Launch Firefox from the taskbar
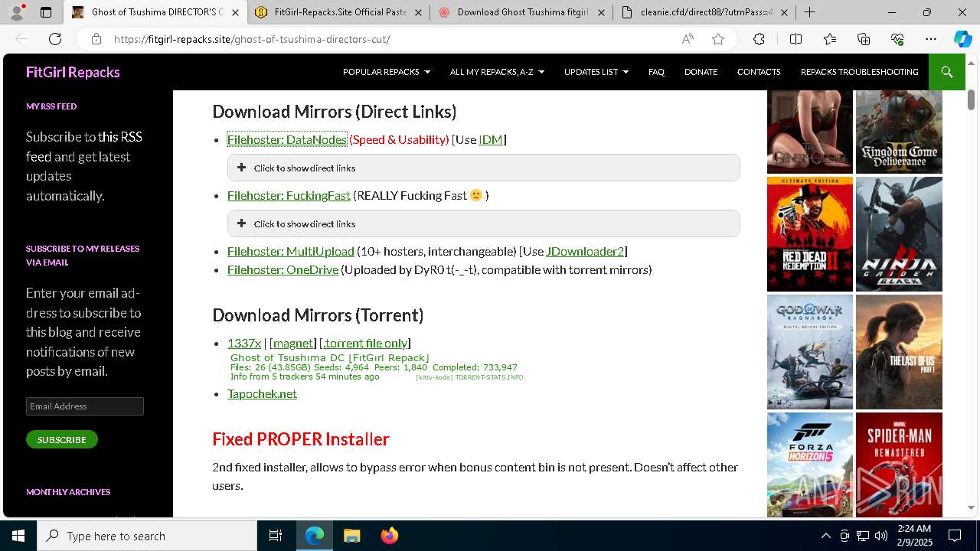Screen dimensions: 980x551 (x=389, y=536)
